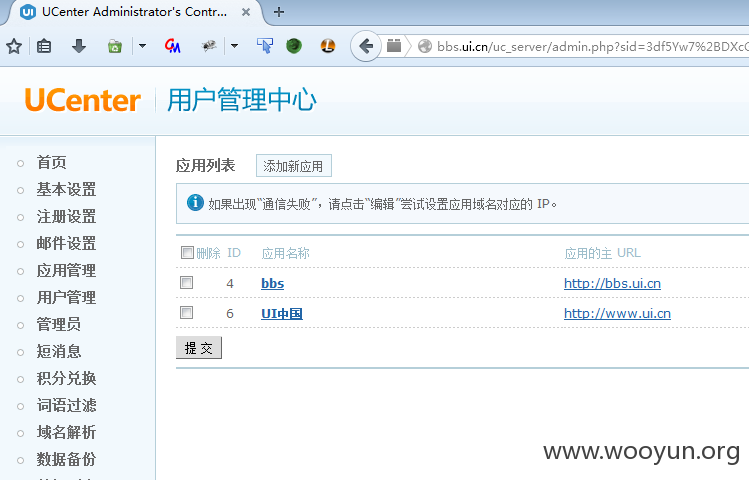The width and height of the screenshot is (749, 480).
Task: Open 基本设置 in sidebar
Action: [66, 189]
